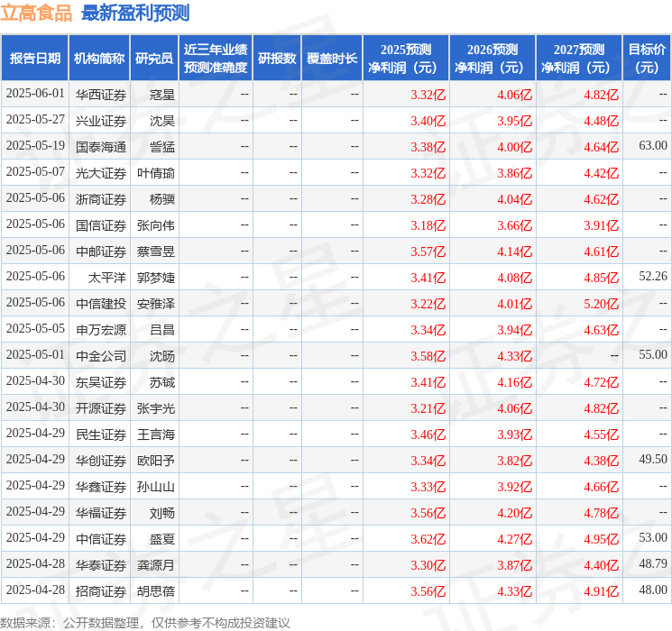Click 近三年业绩预测准确度 column header
672x631 pixels.
click(216, 59)
